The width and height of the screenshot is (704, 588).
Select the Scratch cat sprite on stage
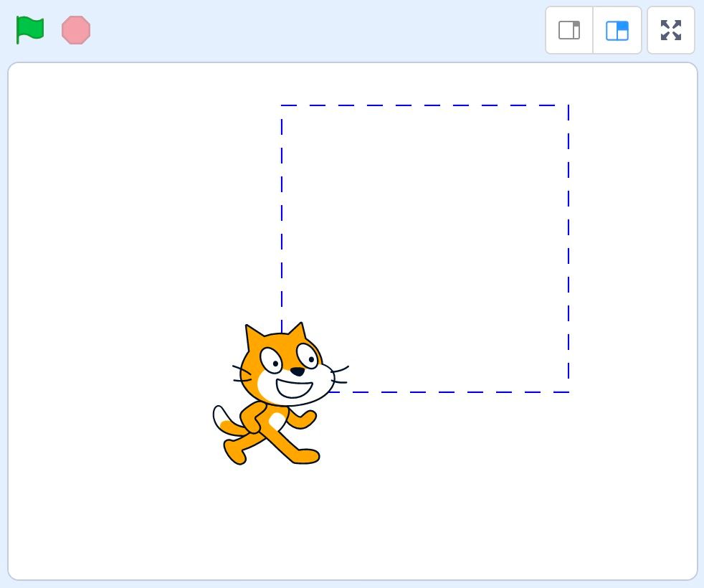tap(280, 394)
